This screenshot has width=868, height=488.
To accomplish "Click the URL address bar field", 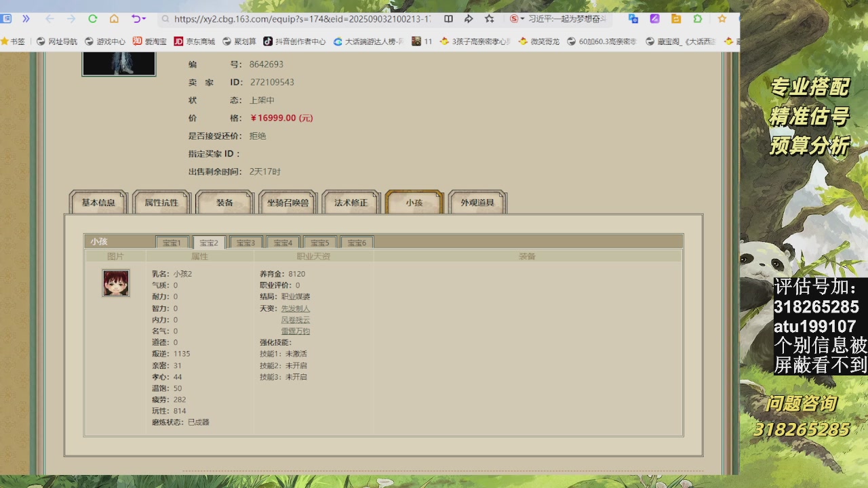I will tap(302, 19).
